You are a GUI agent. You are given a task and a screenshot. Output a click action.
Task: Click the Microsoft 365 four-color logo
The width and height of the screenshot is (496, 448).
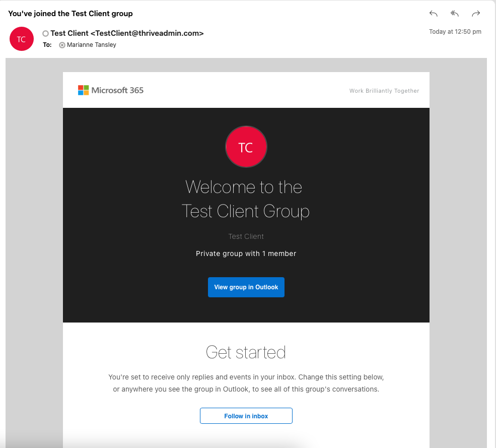pos(84,90)
